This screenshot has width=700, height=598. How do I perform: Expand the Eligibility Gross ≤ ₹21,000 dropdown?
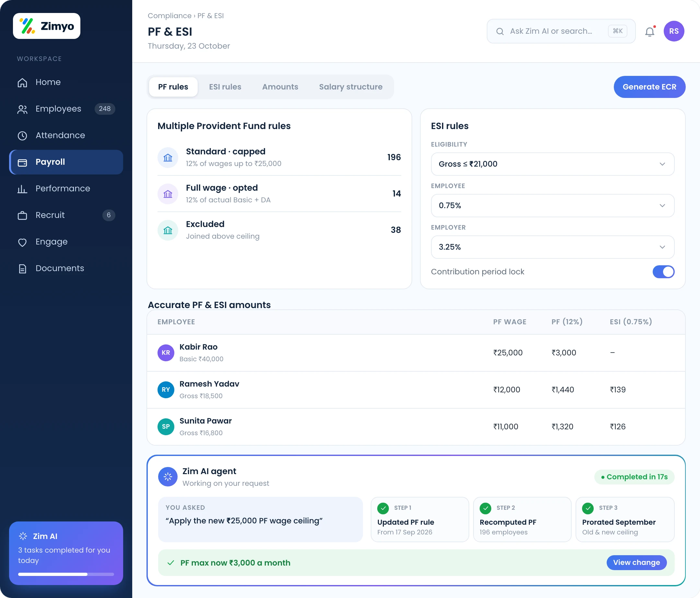tap(552, 164)
